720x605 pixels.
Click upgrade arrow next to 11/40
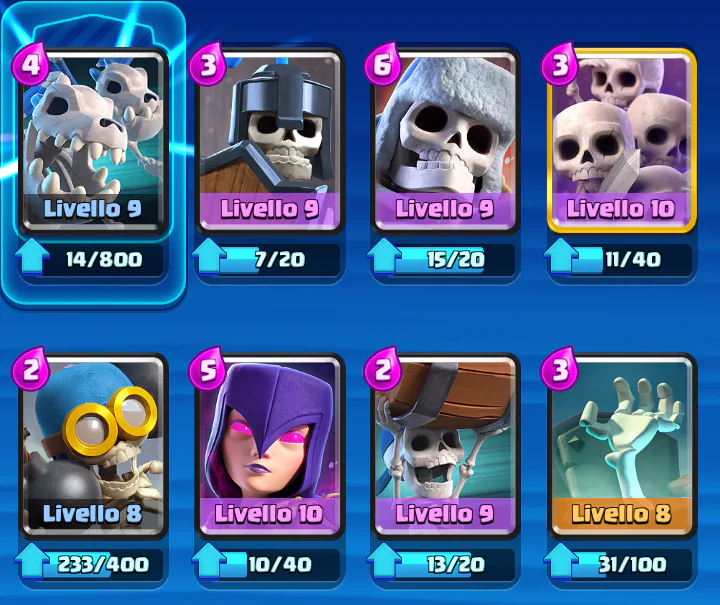point(561,257)
